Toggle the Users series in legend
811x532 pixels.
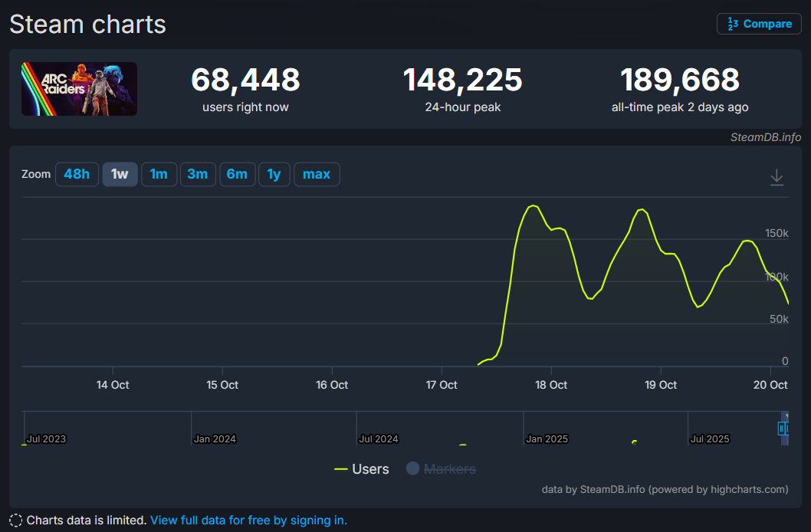point(362,469)
